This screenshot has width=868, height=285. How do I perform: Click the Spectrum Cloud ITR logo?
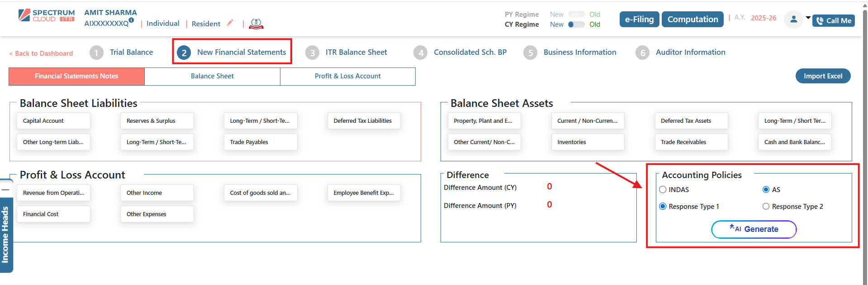pyautogui.click(x=47, y=16)
